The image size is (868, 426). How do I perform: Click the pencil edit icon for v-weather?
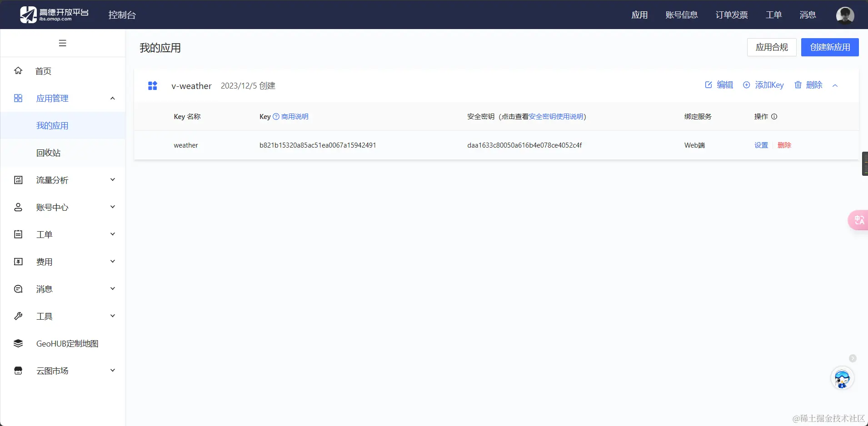(x=708, y=85)
